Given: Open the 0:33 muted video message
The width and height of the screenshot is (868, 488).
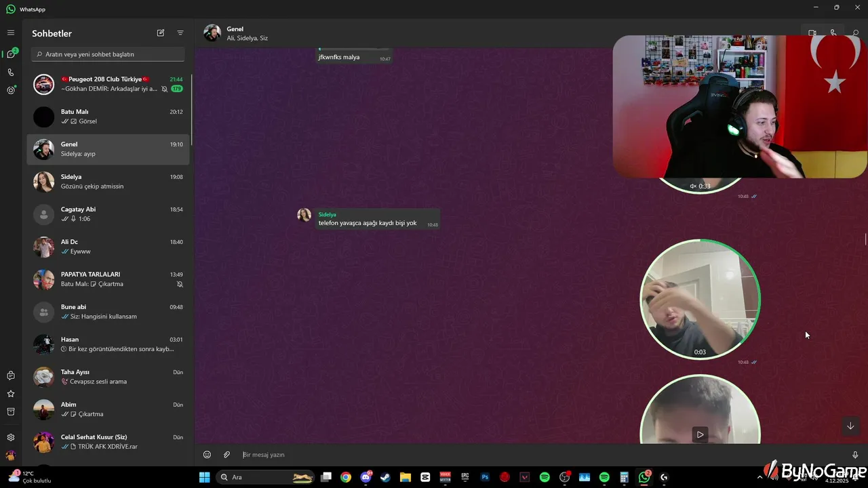Looking at the screenshot, I should click(701, 185).
